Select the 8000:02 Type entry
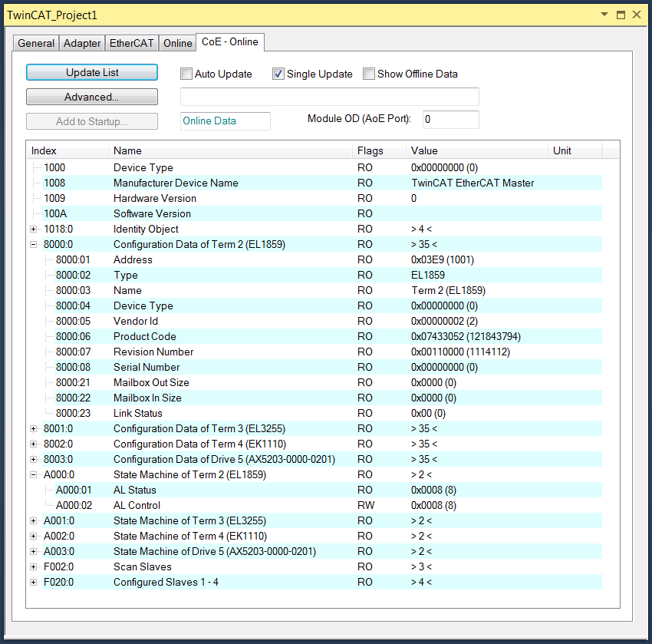 point(328,276)
